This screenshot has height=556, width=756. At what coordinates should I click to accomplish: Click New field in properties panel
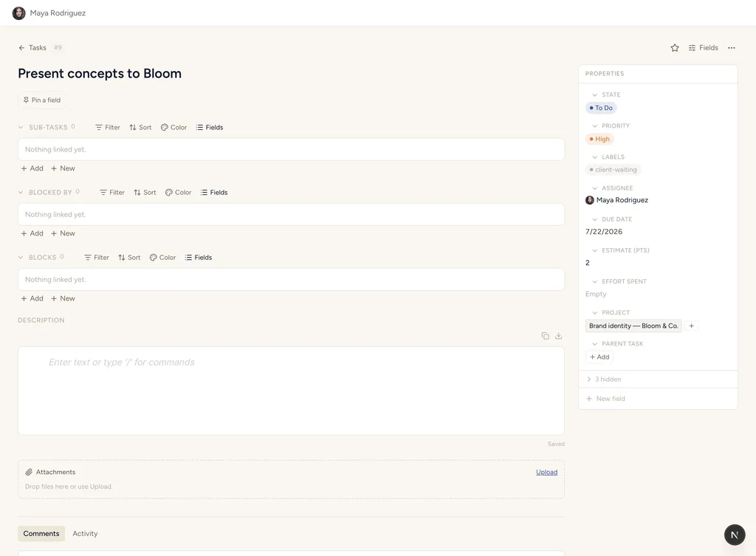[605, 399]
